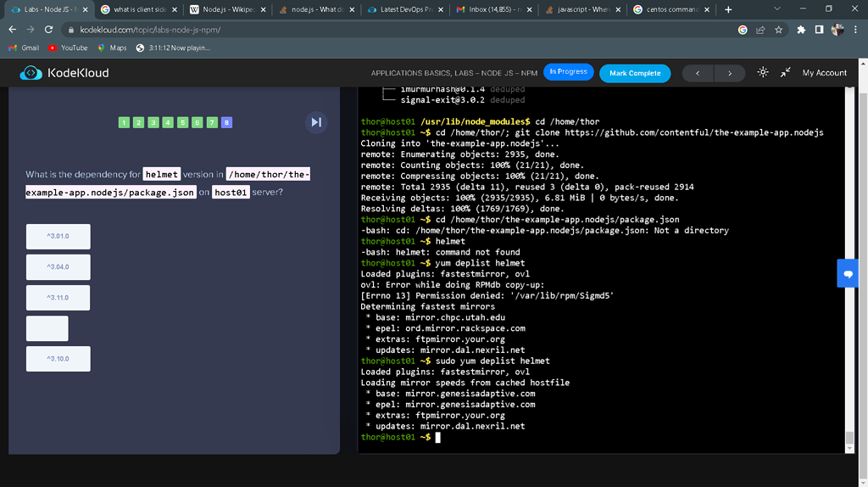Viewport: 868px width, 487px height.
Task: Click the Mark Complete button
Action: [635, 73]
